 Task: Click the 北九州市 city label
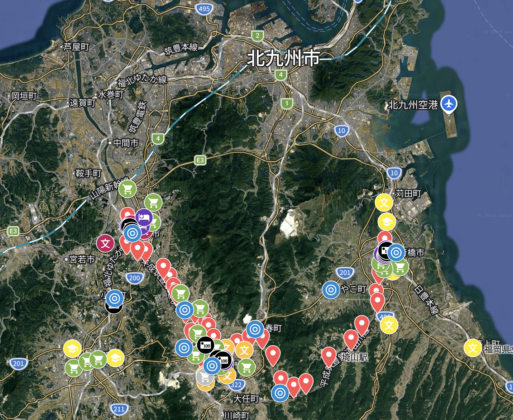[x=283, y=58]
